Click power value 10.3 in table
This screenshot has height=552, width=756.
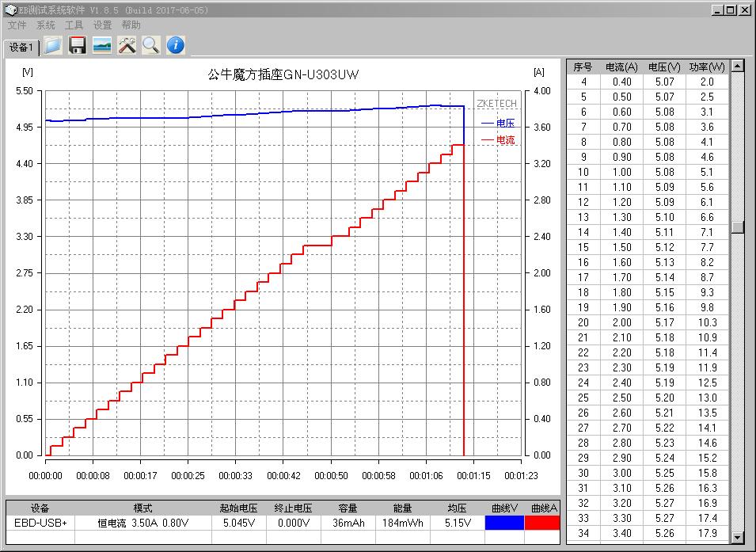[707, 323]
